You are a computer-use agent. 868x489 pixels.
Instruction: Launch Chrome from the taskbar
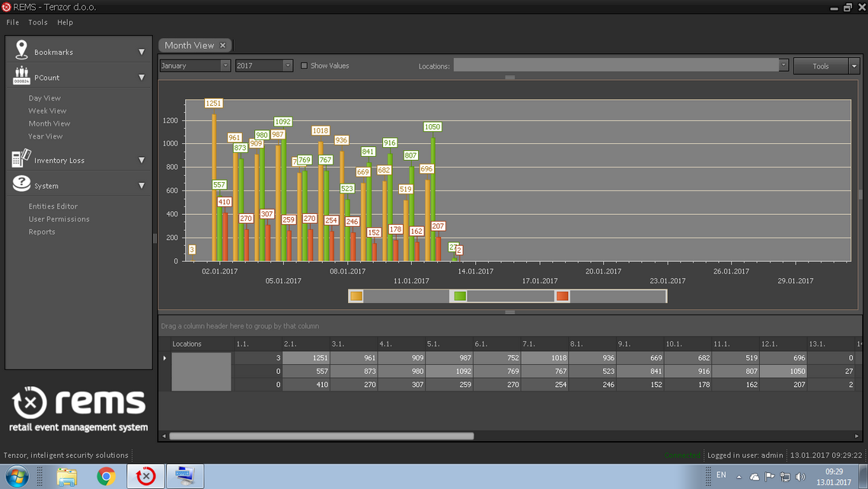[107, 476]
